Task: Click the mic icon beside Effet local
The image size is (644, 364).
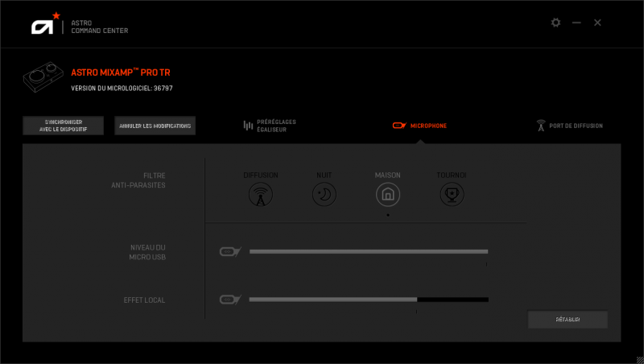Action: click(x=230, y=300)
